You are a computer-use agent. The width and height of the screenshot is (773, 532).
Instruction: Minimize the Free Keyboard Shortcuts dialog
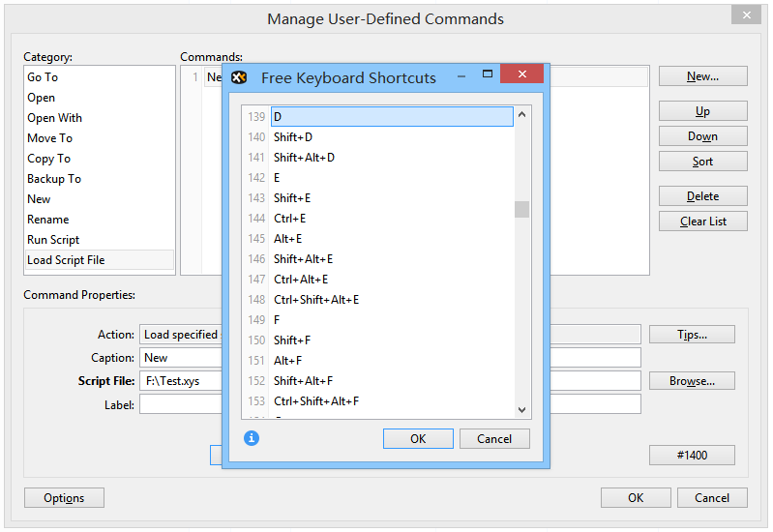(461, 75)
